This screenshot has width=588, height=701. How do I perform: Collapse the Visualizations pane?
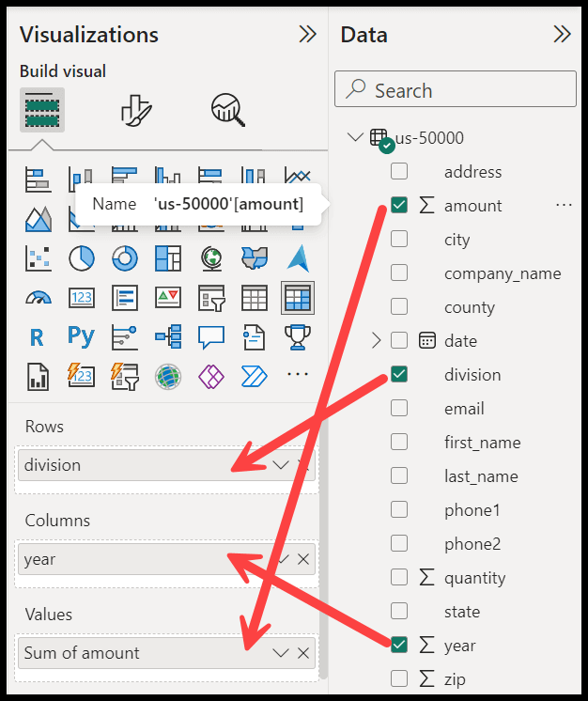tap(308, 34)
